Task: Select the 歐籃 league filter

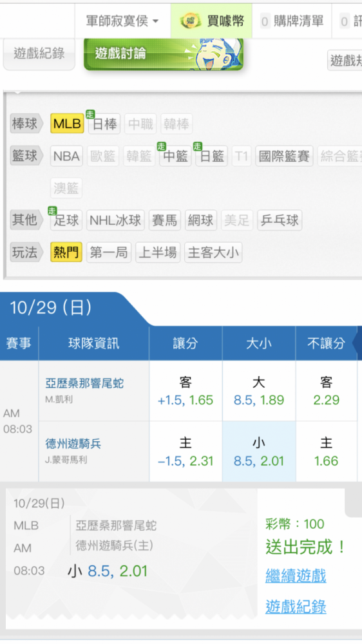Action: (102, 156)
